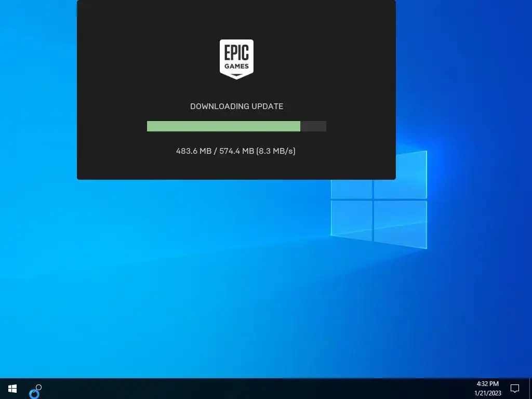Viewport: 532px width, 399px height.
Task: Open the clock showing 4:32 PM
Action: (487, 384)
